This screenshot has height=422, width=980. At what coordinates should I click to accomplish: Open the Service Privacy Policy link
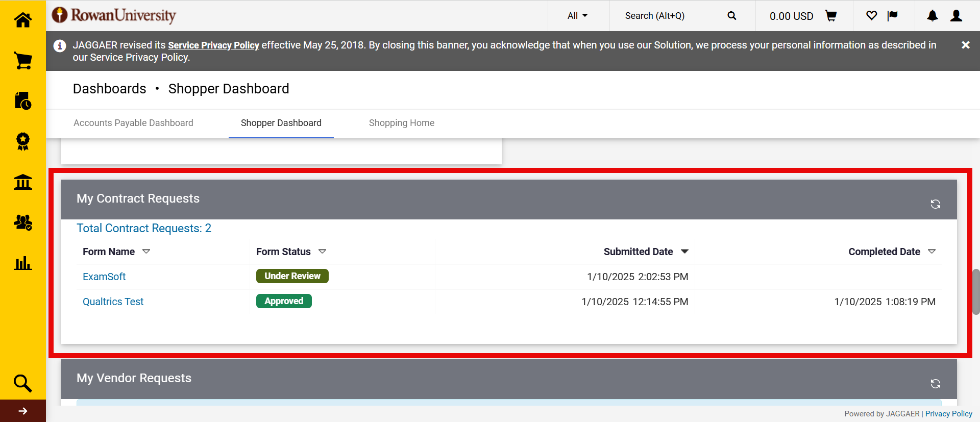click(x=213, y=45)
